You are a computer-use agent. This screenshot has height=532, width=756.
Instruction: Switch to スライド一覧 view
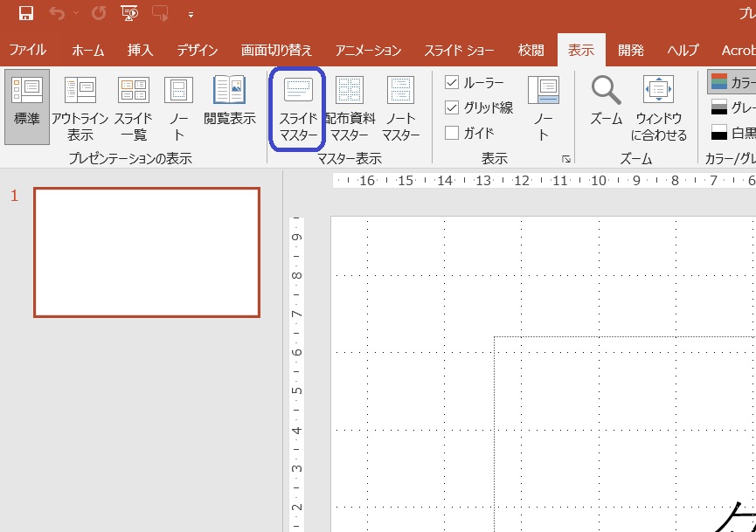tap(134, 107)
